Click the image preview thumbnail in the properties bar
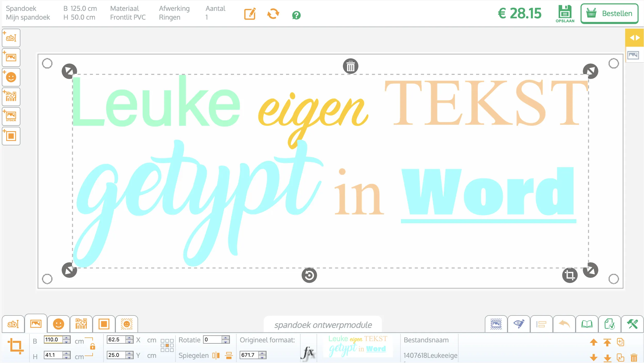 [x=358, y=346]
